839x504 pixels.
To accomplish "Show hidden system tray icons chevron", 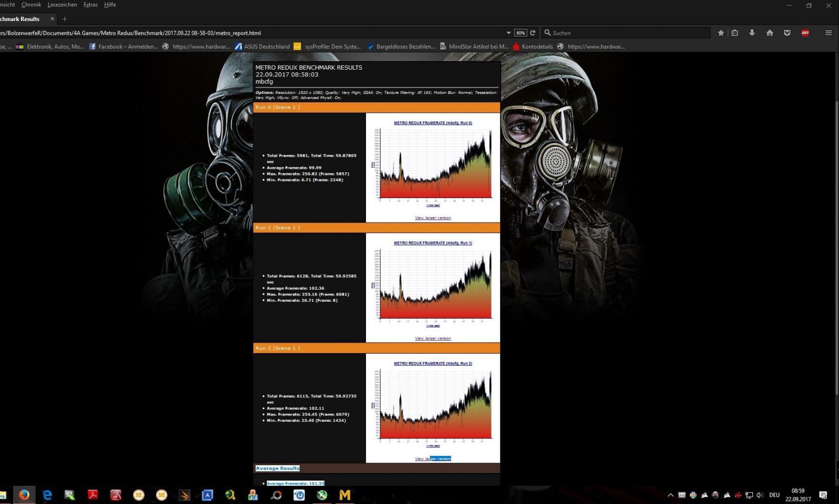I will click(670, 495).
